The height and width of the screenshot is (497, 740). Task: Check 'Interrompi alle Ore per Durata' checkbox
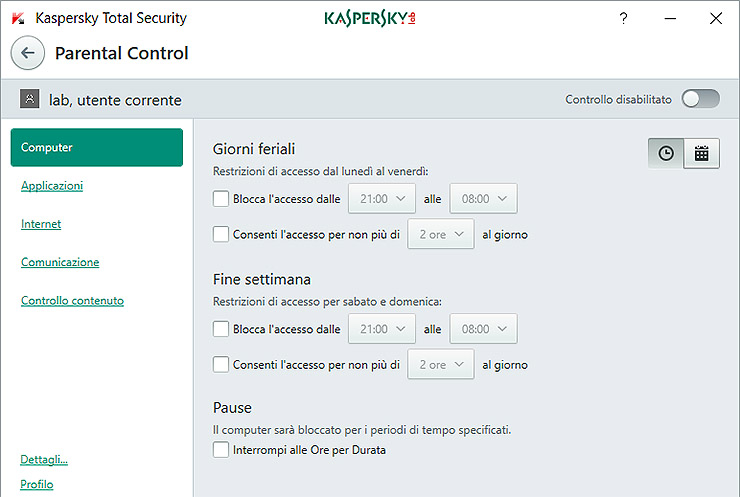(221, 450)
